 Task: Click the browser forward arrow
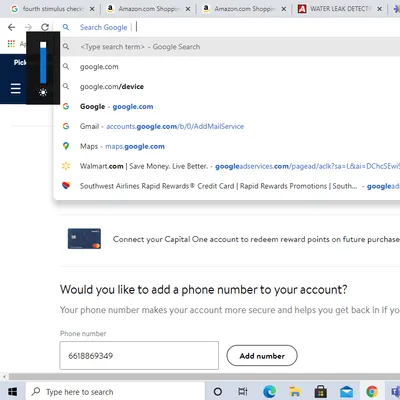coord(28,27)
